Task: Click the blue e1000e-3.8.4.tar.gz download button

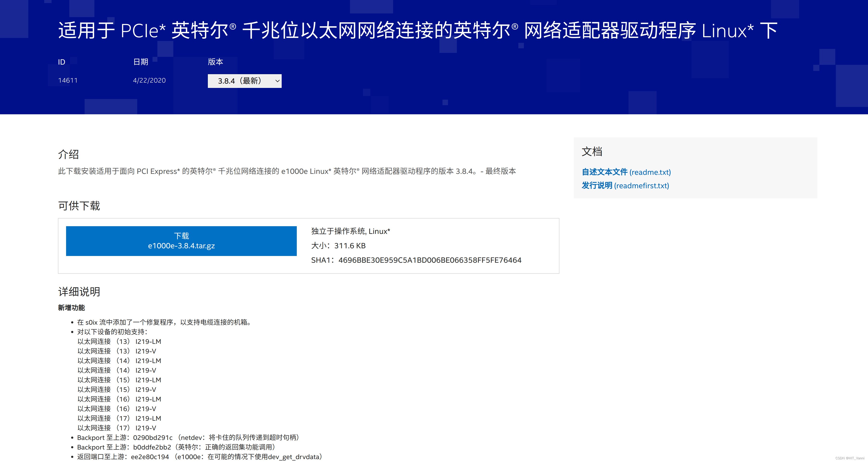Action: [181, 241]
